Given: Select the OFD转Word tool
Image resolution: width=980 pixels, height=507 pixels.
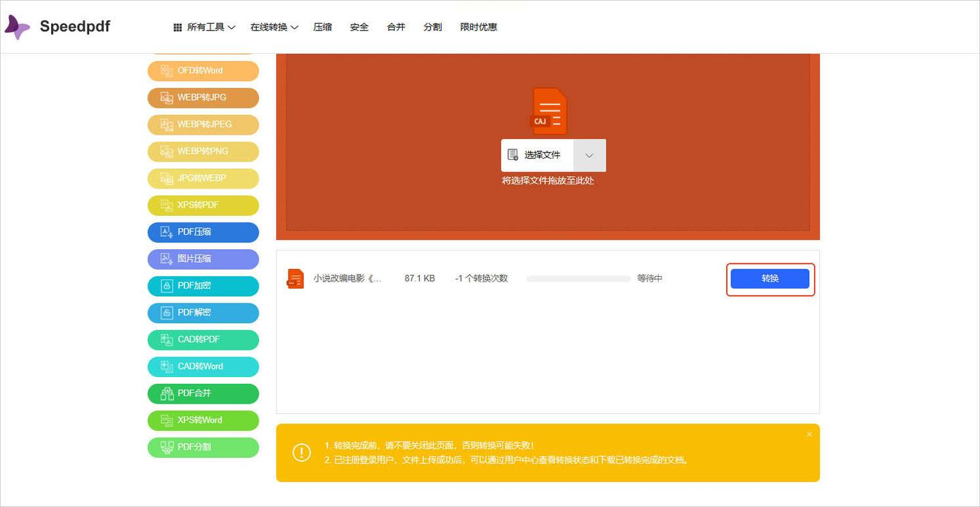Looking at the screenshot, I should tap(203, 71).
